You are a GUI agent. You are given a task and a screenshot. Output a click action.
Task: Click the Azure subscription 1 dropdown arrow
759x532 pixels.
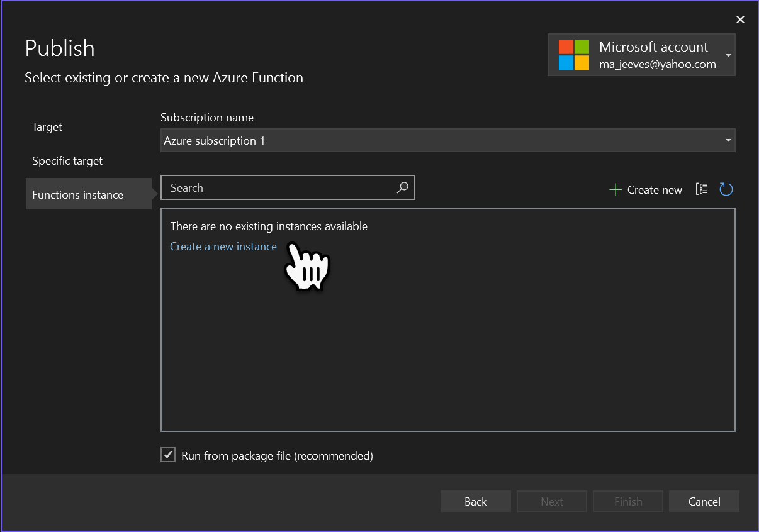727,140
